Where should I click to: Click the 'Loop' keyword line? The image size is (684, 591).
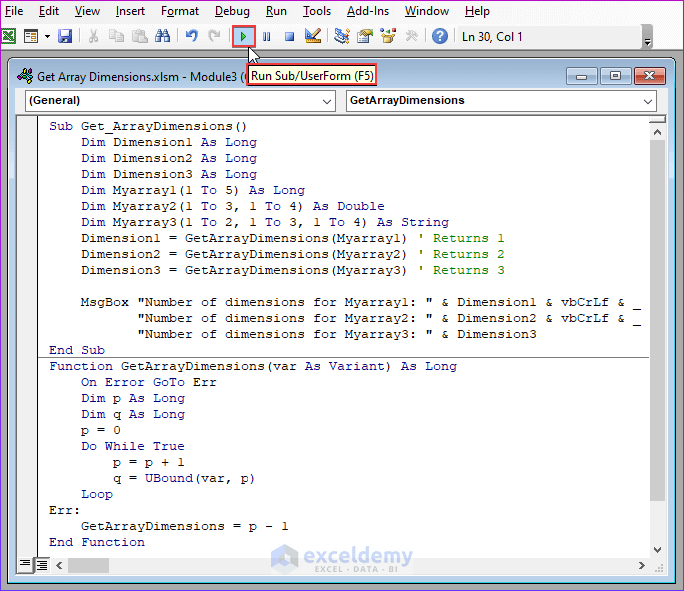coord(97,495)
